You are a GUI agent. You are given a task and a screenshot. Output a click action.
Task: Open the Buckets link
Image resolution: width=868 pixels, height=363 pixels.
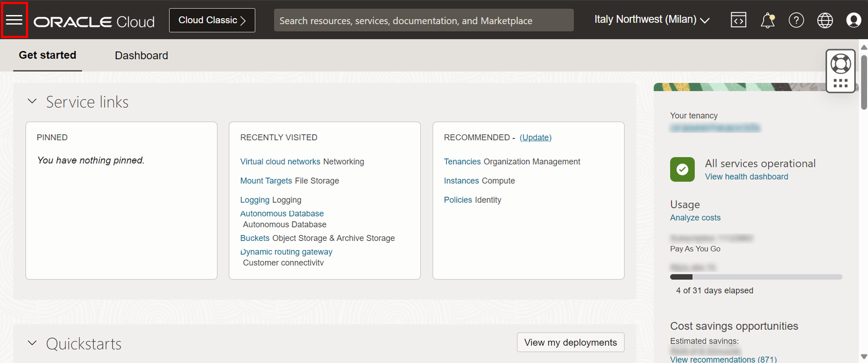[x=255, y=238]
